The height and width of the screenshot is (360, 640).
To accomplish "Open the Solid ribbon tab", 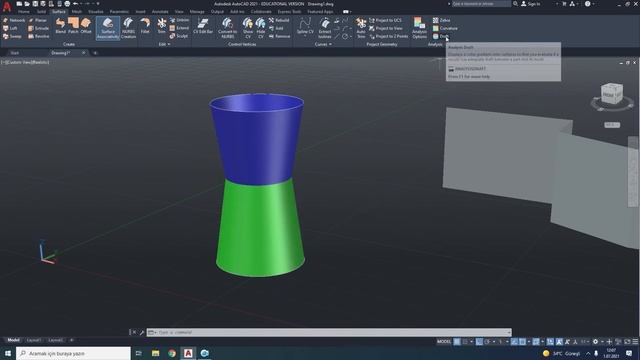I will (x=41, y=11).
